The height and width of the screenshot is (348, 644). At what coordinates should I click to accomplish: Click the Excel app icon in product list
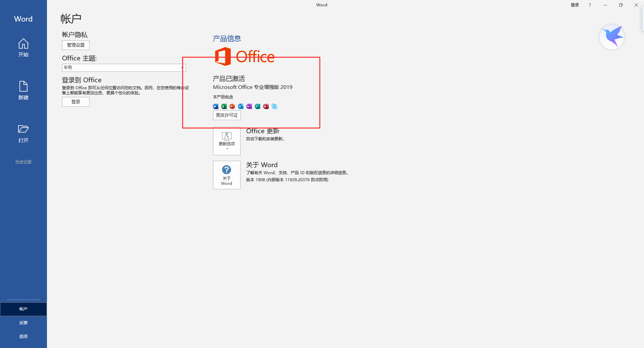point(224,106)
